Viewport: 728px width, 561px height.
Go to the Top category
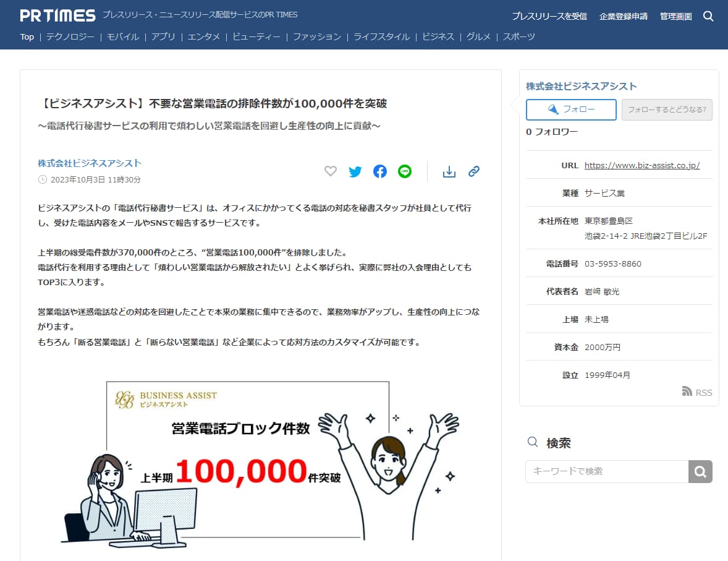click(x=27, y=36)
